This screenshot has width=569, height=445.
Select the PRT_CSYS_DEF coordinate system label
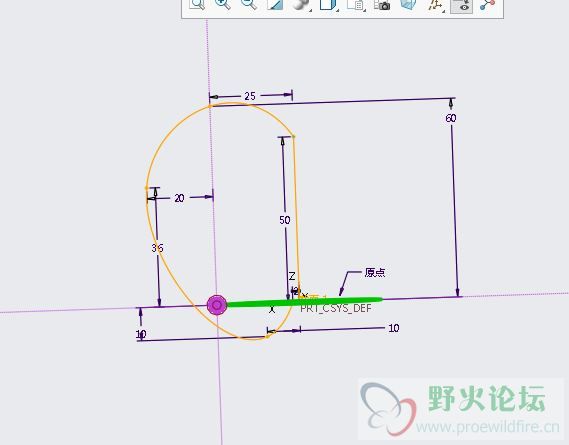[x=336, y=309]
